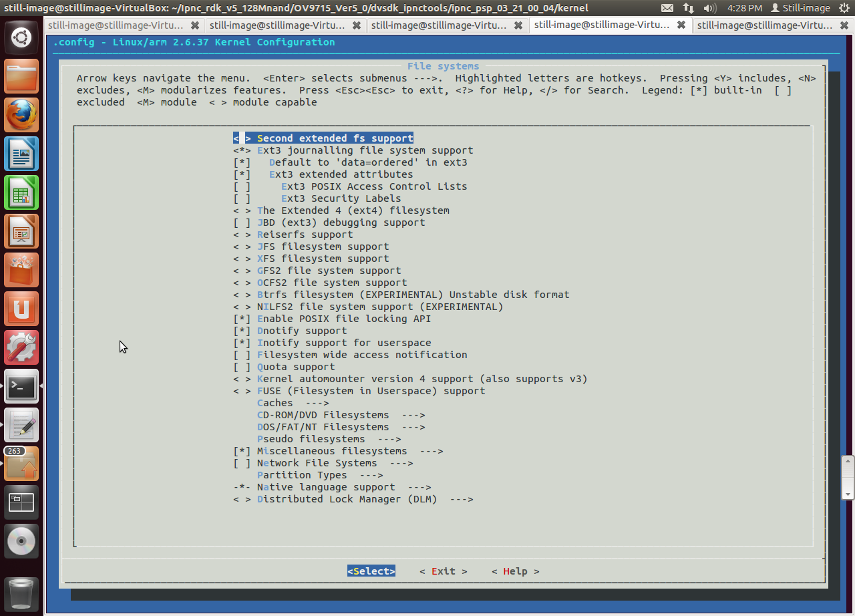
Task: Open LibreOffice Impress presentation icon
Action: coord(22,231)
